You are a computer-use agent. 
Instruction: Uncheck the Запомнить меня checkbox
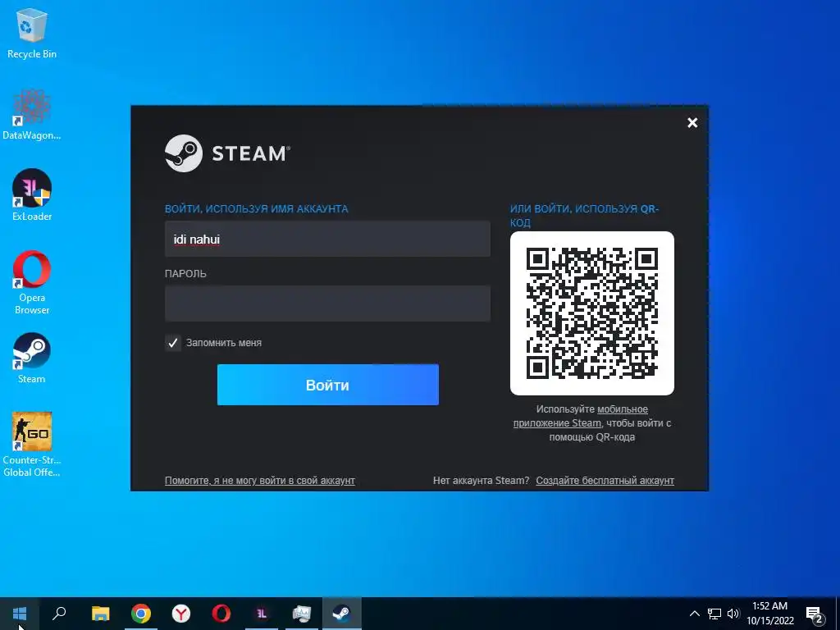[173, 343]
